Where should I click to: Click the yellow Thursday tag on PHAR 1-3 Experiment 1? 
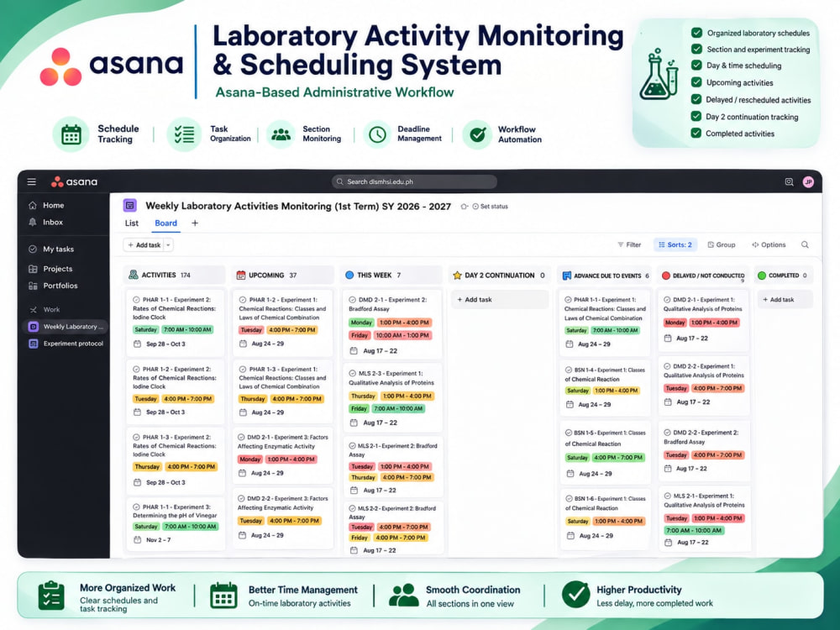coord(253,399)
